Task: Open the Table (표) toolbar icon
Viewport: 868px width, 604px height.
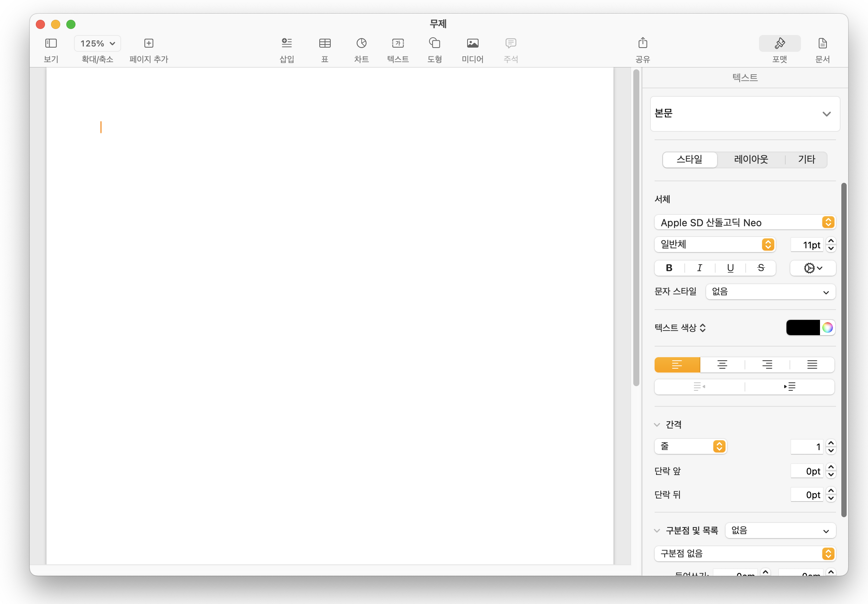Action: point(325,43)
